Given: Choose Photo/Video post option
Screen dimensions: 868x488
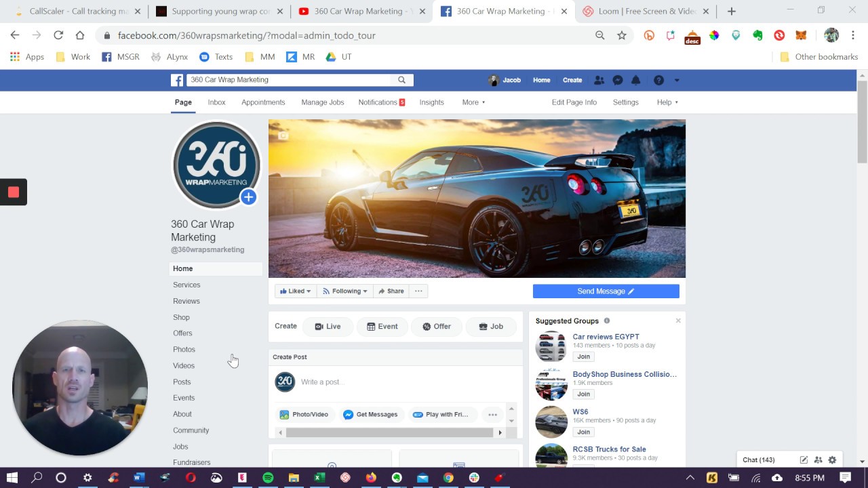Looking at the screenshot, I should [304, 415].
